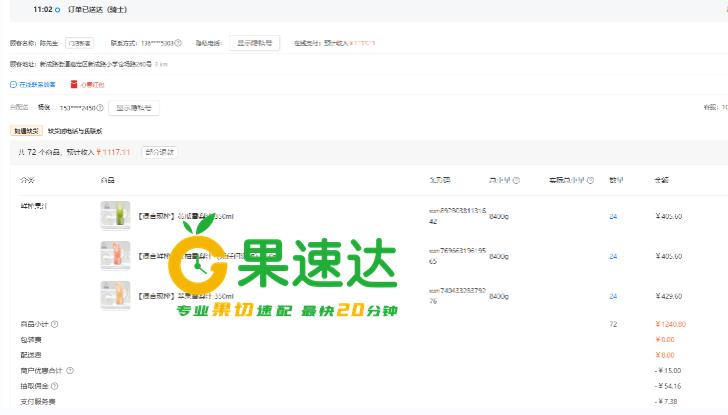The height and width of the screenshot is (415, 728).
Task: Click the category cell in the first product row
Action: click(33, 206)
